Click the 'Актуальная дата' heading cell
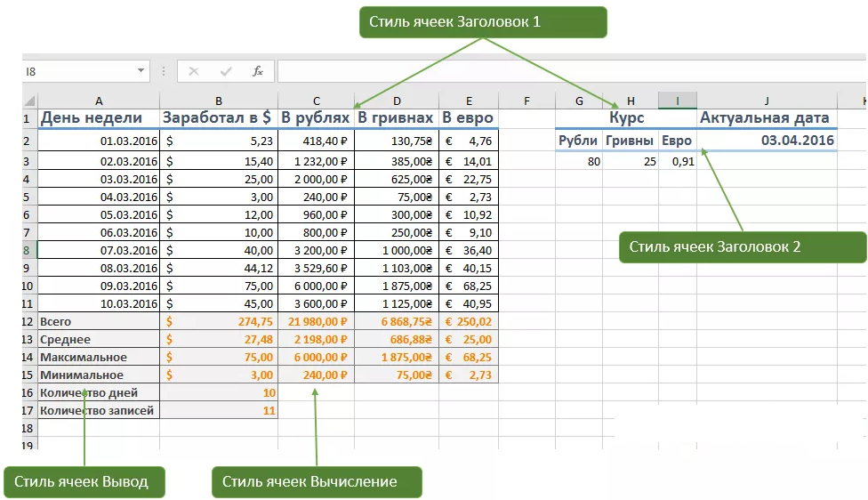The image size is (868, 500). (767, 118)
